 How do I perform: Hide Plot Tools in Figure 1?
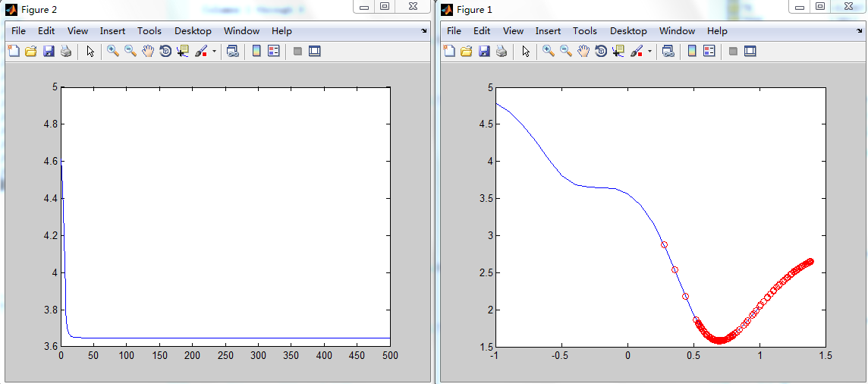[x=733, y=52]
